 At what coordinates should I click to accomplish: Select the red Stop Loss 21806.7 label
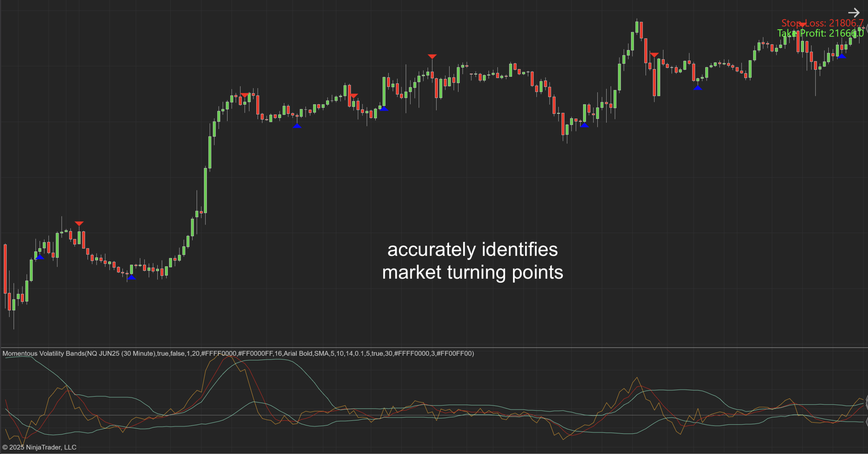click(823, 23)
